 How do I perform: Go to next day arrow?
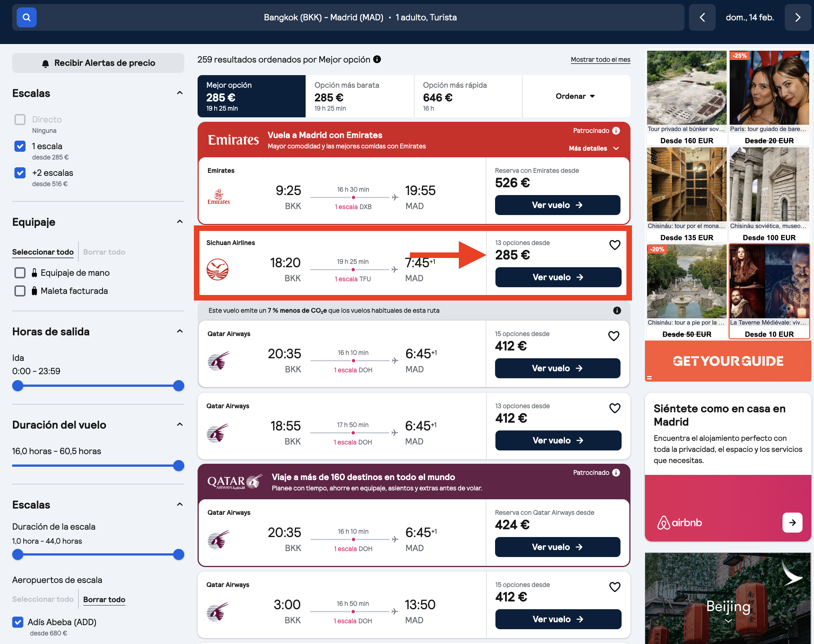[797, 17]
